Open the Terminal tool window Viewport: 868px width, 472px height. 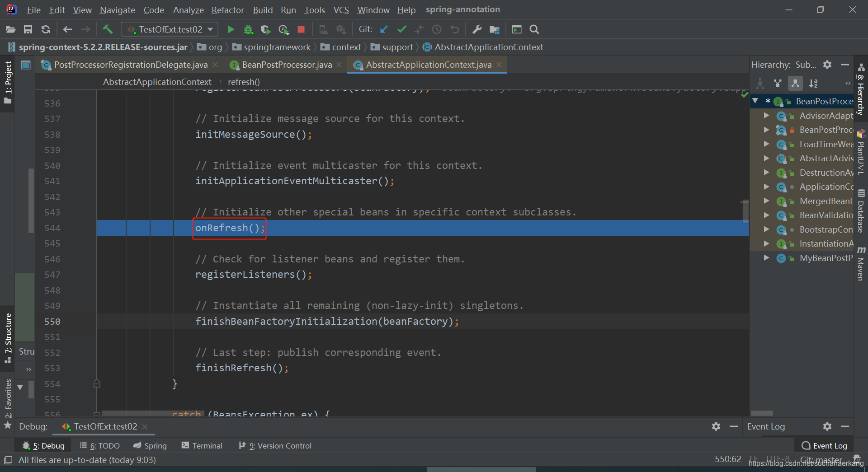[x=202, y=446]
